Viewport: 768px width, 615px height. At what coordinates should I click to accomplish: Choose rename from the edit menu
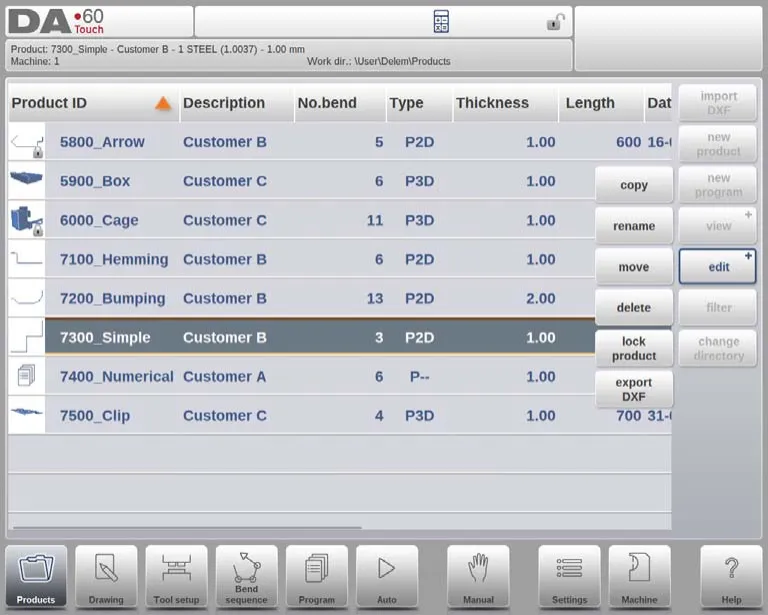[634, 226]
